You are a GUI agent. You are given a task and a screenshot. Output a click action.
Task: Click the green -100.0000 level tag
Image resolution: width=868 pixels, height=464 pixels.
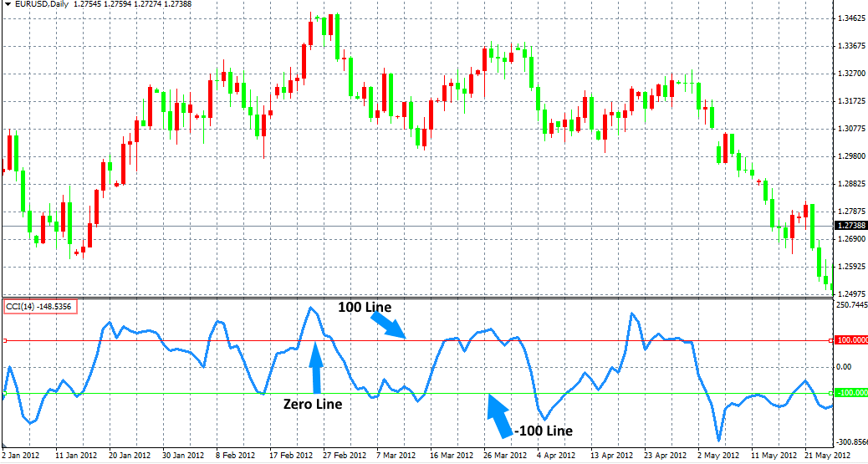[x=850, y=393]
